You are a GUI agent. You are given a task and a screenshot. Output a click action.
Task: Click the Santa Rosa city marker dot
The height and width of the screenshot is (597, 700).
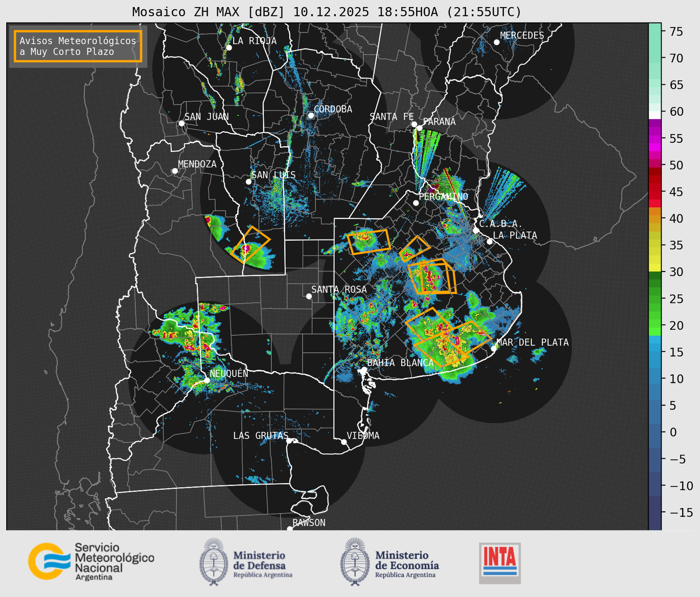click(309, 296)
